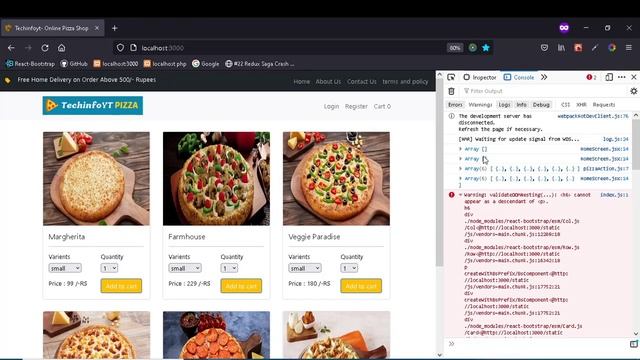The width and height of the screenshot is (640, 360).
Task: Open Veggie Paradise variants dropdown
Action: pyautogui.click(x=305, y=268)
